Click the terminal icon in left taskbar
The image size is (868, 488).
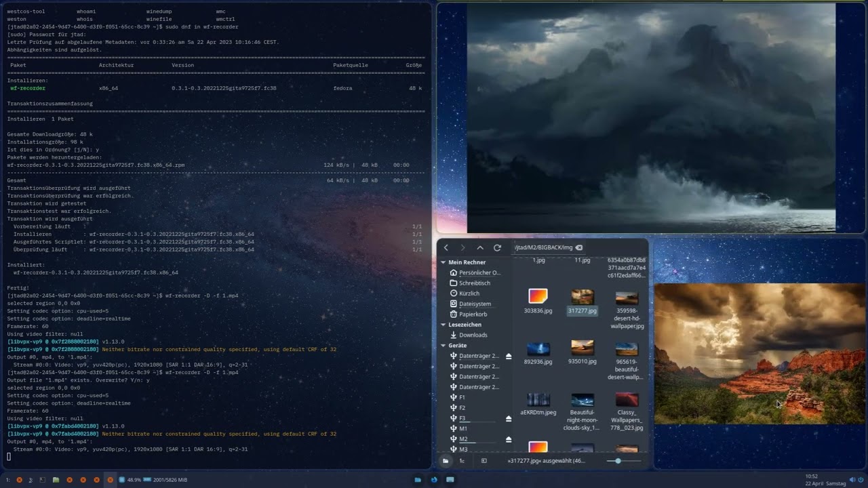click(x=42, y=480)
